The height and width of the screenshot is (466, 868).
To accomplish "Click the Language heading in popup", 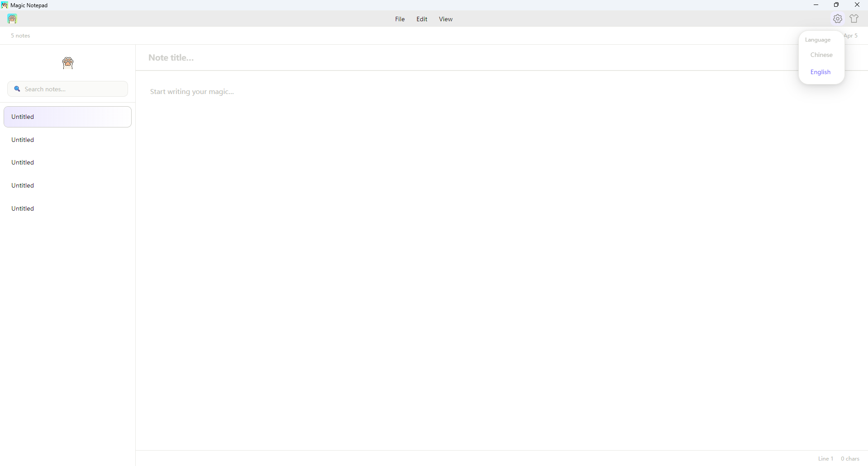I will (x=818, y=40).
